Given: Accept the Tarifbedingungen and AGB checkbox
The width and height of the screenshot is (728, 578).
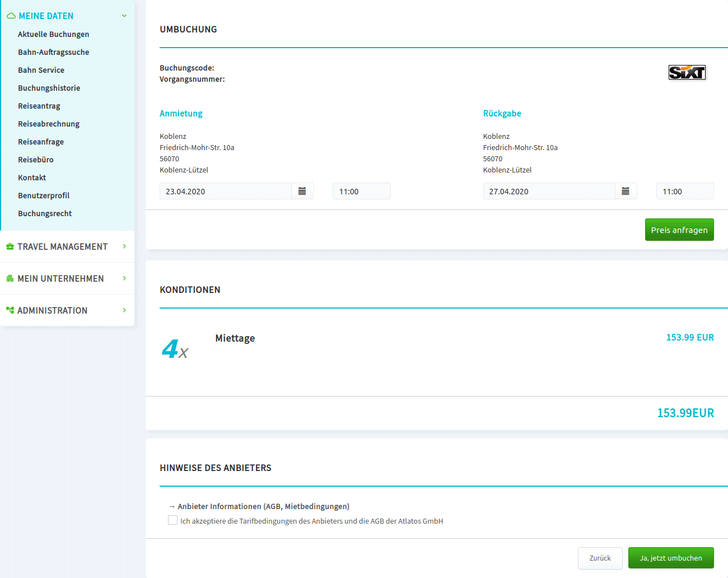Looking at the screenshot, I should tap(173, 520).
